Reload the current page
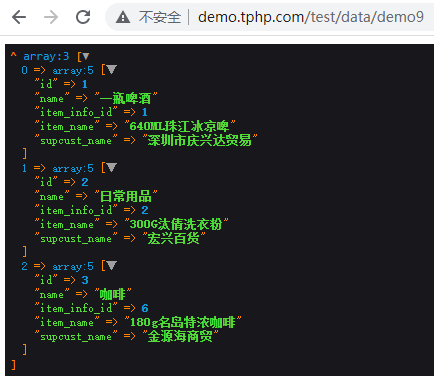Image resolution: width=434 pixels, height=384 pixels. (x=83, y=17)
